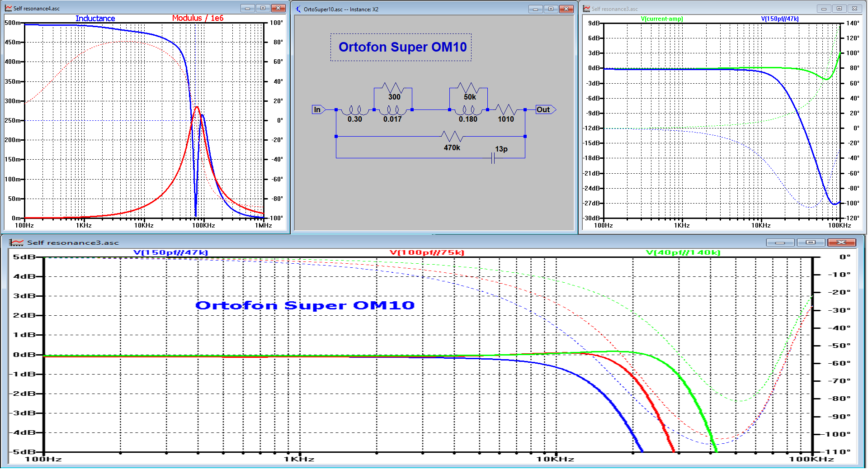Image resolution: width=868 pixels, height=470 pixels.
Task: Close the Self resonance4.asc window
Action: coord(278,8)
